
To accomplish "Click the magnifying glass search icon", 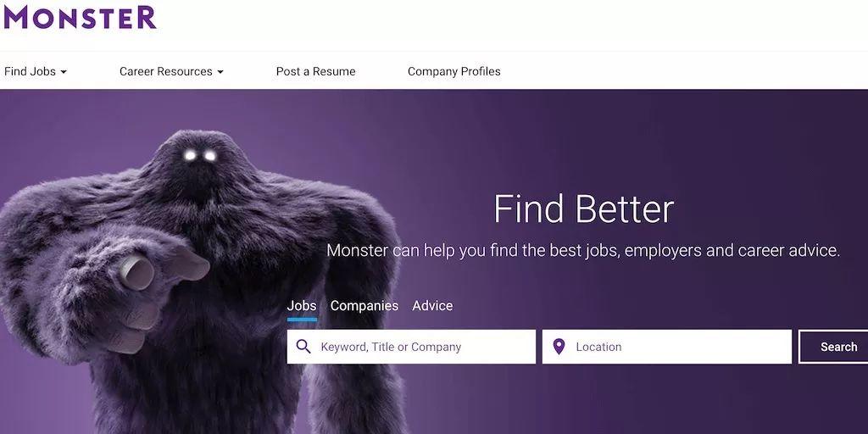I will point(303,347).
